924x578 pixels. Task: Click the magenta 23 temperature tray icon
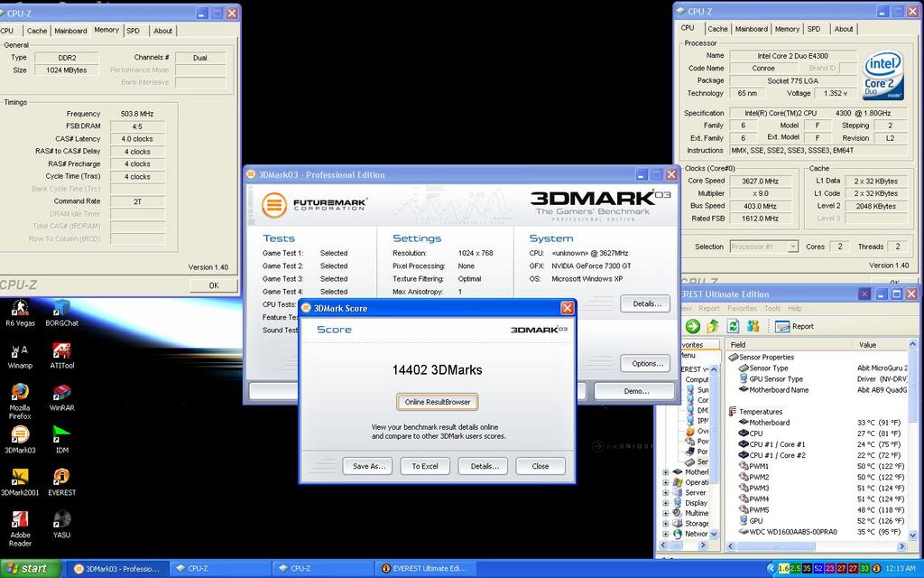pyautogui.click(x=829, y=569)
